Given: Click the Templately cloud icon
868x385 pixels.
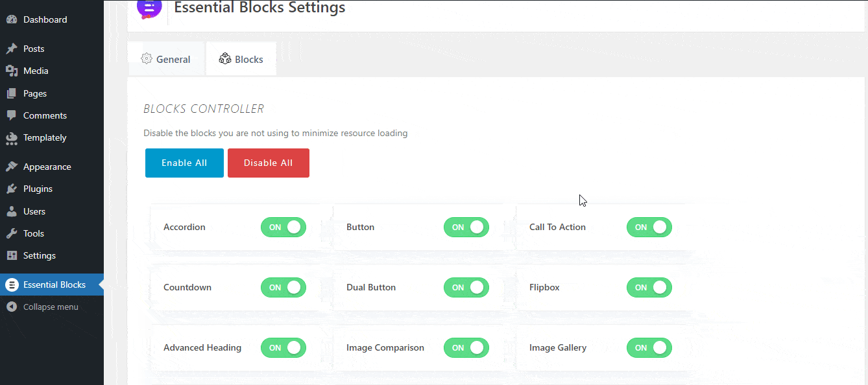Looking at the screenshot, I should (11, 137).
